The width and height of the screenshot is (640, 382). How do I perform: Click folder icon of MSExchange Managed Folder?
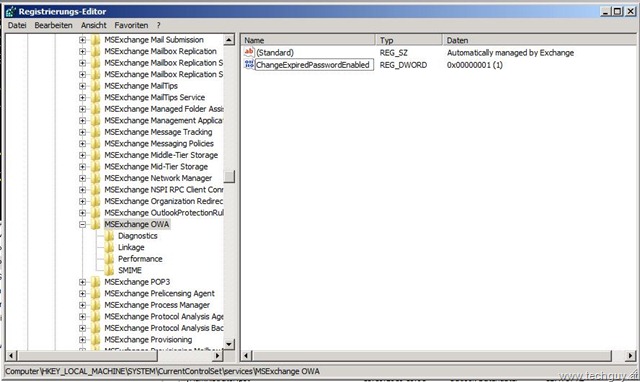pos(96,109)
